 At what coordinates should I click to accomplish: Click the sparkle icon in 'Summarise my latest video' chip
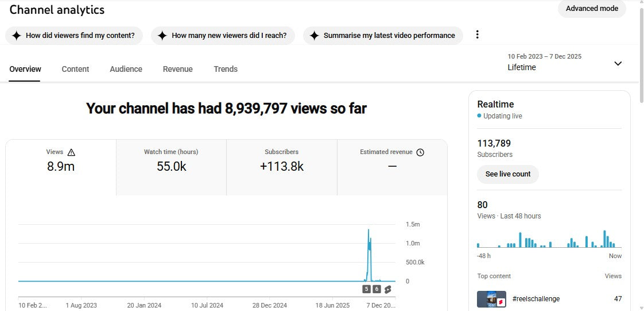pos(314,36)
